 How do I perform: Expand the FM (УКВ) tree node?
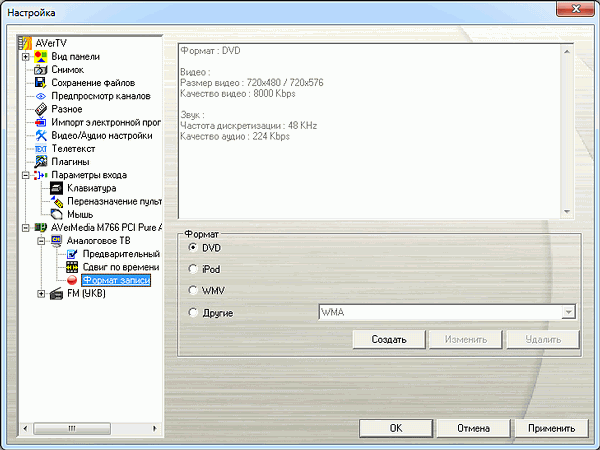click(41, 293)
